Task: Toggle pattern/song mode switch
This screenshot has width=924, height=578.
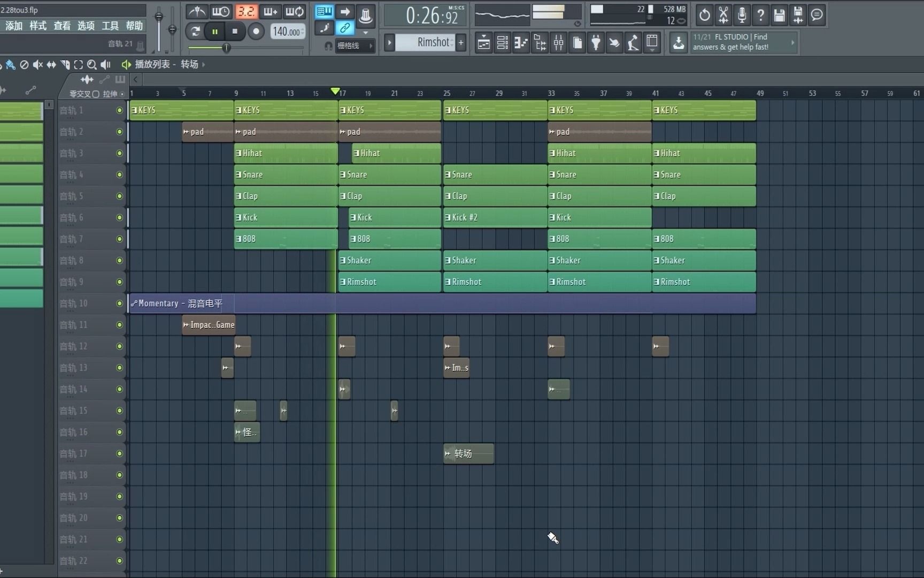Action: (195, 31)
